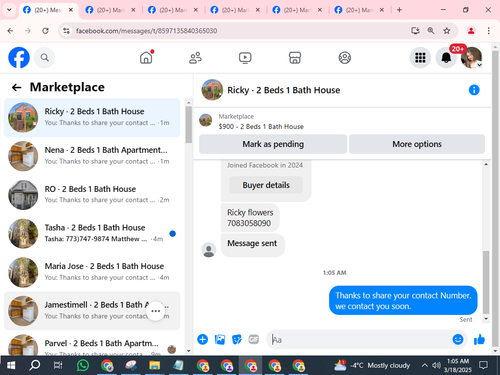Click the Ricky flowers phone number message

250,218
